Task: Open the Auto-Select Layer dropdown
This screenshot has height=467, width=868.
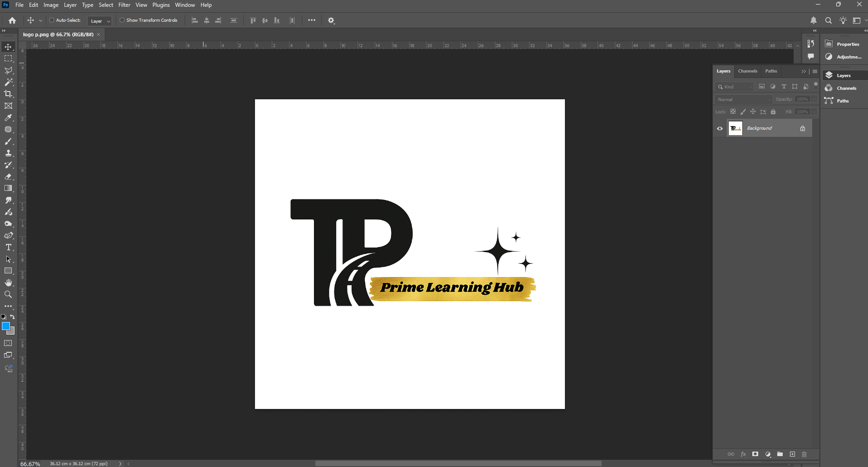Action: [x=100, y=21]
